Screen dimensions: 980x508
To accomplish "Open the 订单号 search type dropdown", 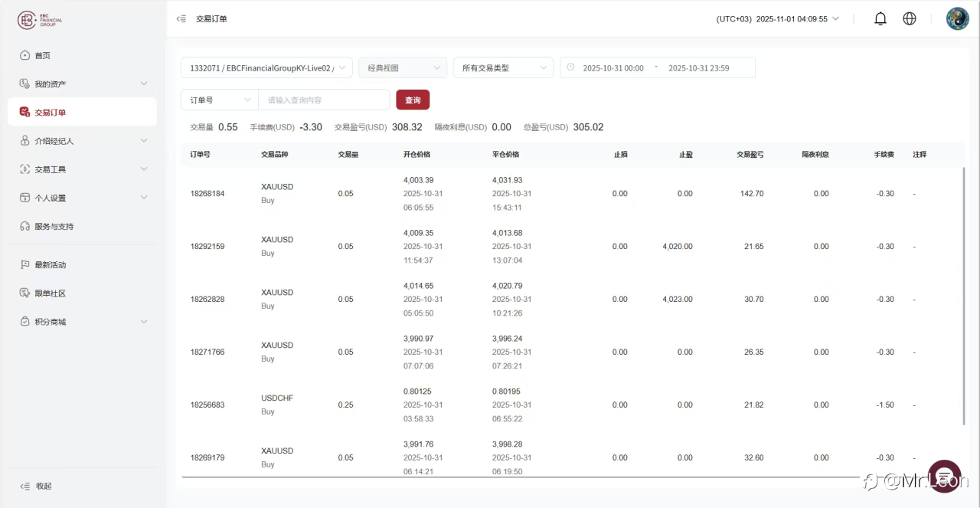I will [220, 100].
